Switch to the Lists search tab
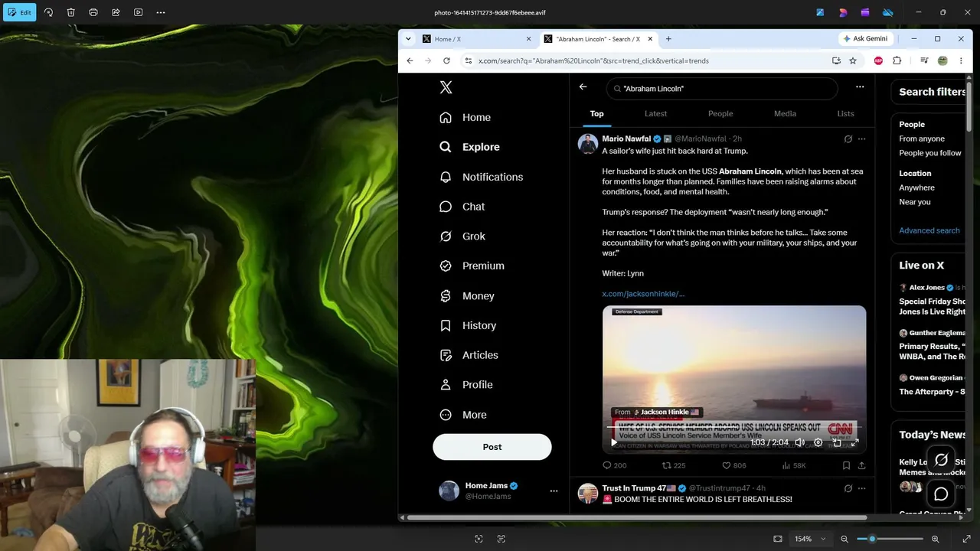This screenshot has width=980, height=551. 845,113
